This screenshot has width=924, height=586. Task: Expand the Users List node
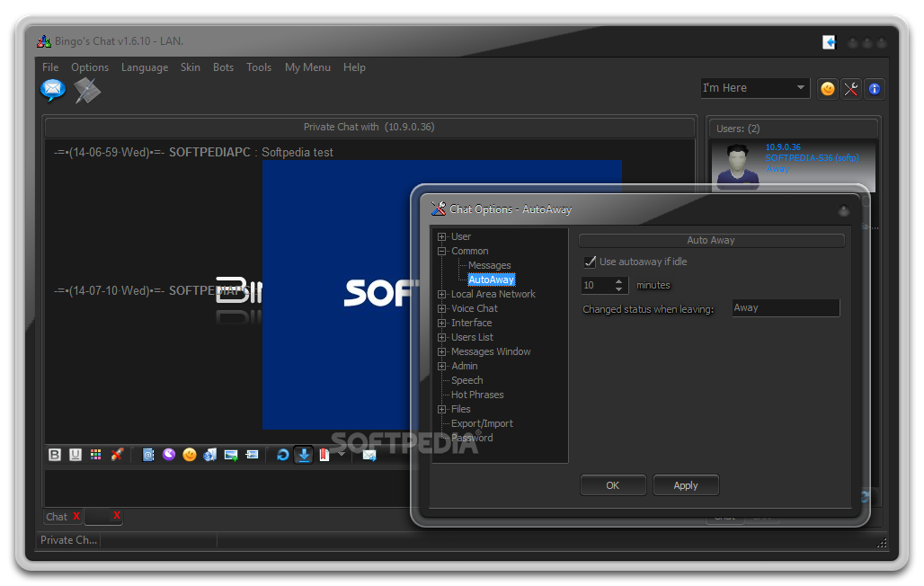(x=441, y=337)
